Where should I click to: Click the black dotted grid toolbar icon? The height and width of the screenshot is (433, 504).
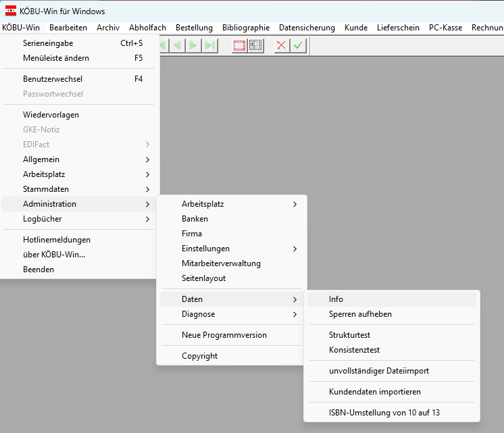[255, 46]
